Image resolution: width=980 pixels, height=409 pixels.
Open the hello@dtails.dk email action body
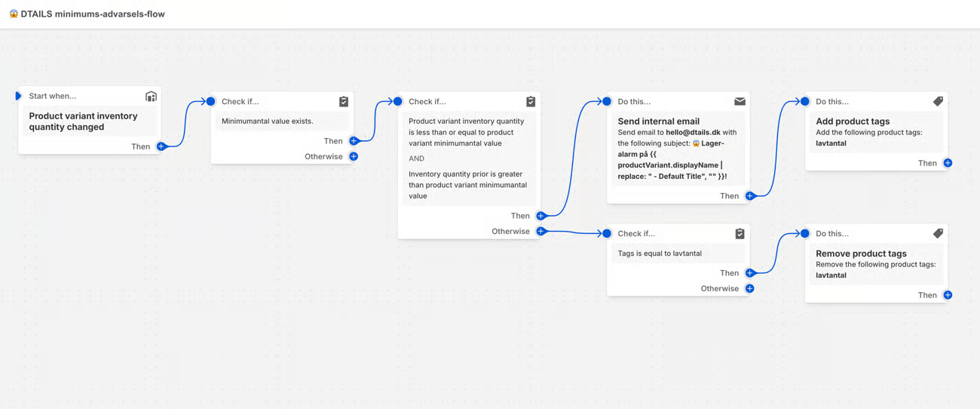677,149
